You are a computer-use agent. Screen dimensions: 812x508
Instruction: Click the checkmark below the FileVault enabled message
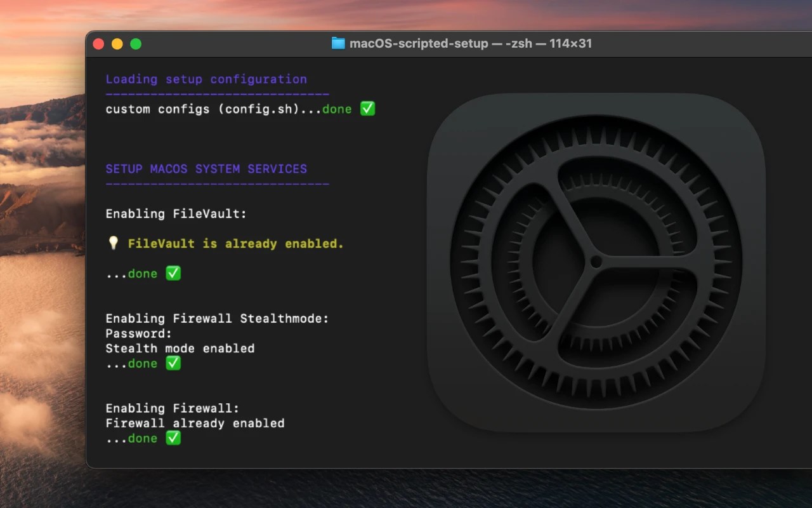[173, 273]
